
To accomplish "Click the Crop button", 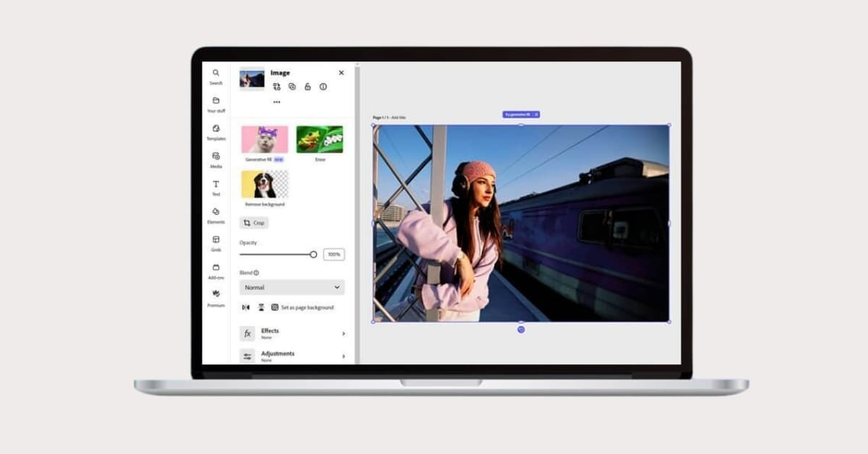I will pos(254,223).
